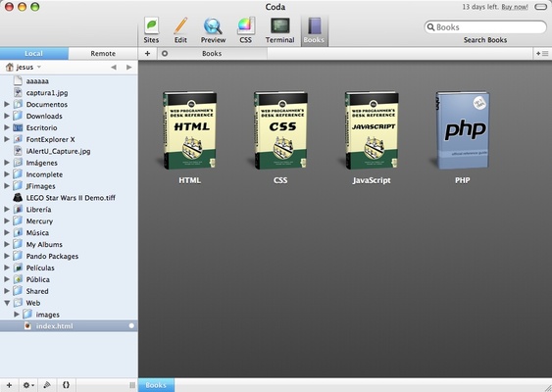
Task: Click the sidebar resize grip handle
Action: 132,385
